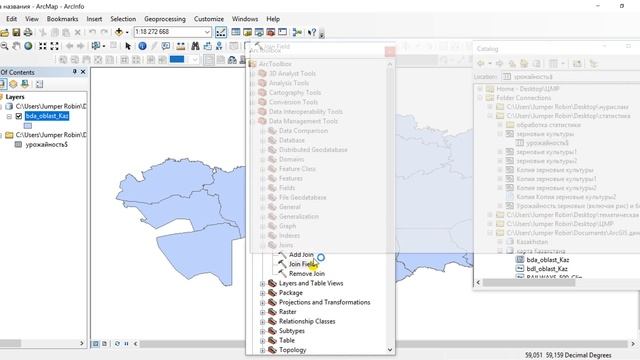
Task: Click the What's This help icon
Action: [312, 32]
